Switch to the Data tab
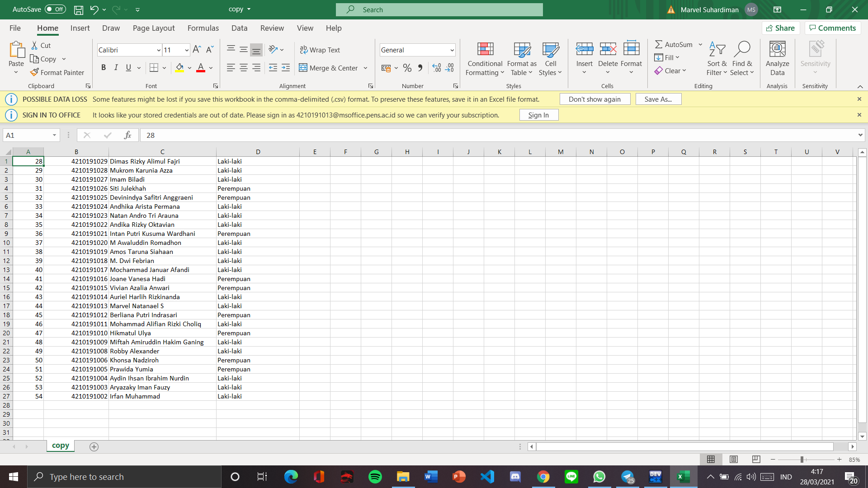Image resolution: width=868 pixels, height=488 pixels. point(239,28)
